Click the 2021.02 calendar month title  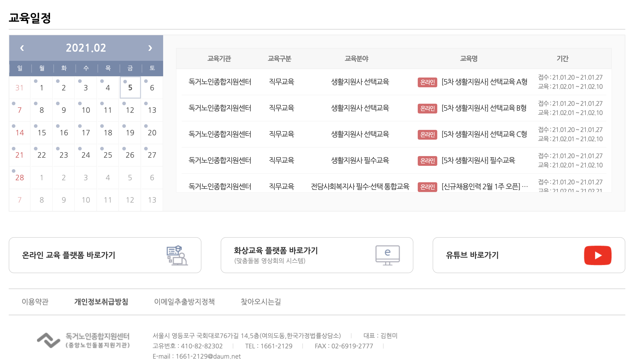[86, 48]
